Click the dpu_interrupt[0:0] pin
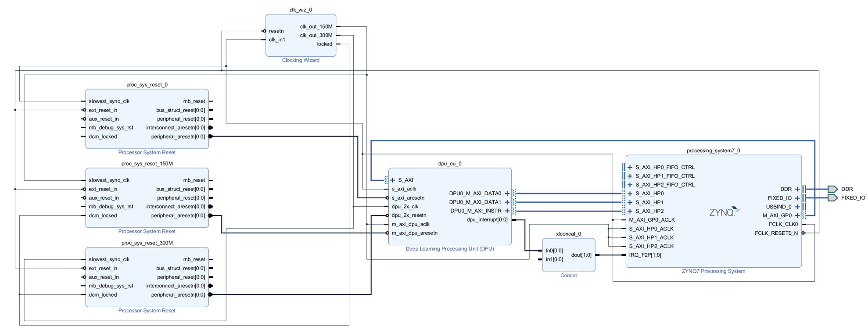Viewport: 868px width, 330px height. click(487, 220)
